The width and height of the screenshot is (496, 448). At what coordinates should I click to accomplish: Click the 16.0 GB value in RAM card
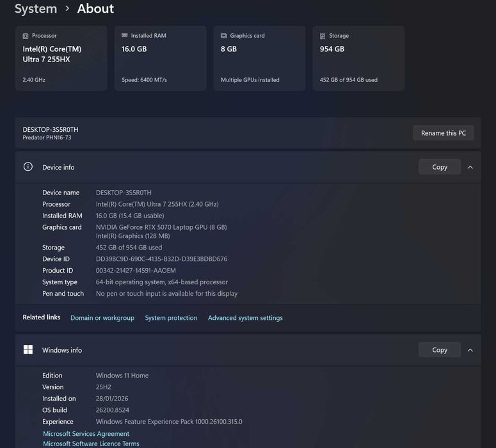pyautogui.click(x=134, y=49)
